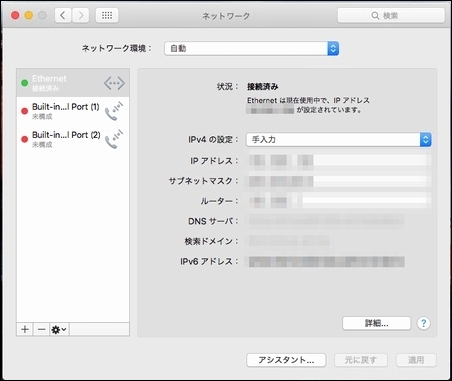Click red status dot of Port (2)
The height and width of the screenshot is (381, 452).
pyautogui.click(x=25, y=139)
